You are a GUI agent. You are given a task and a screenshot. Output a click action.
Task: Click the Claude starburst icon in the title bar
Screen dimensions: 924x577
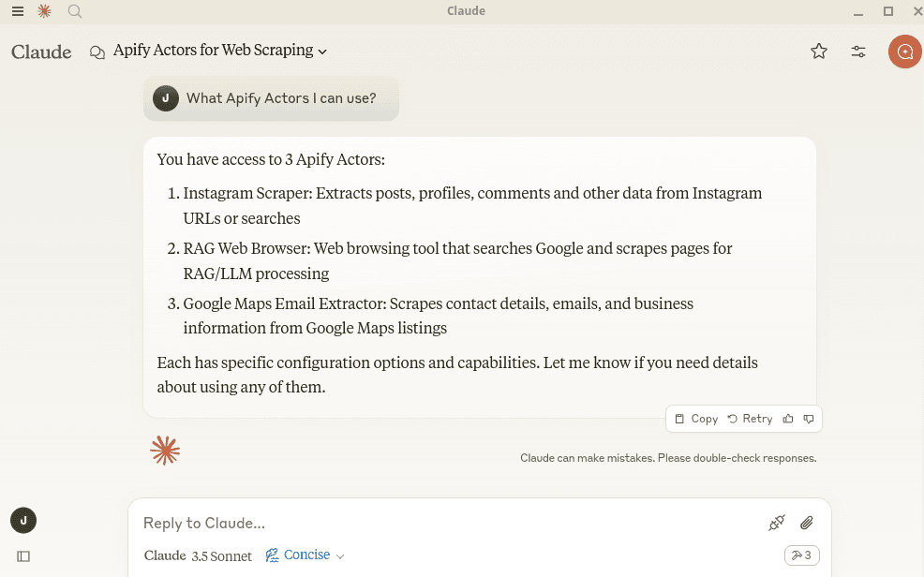(x=44, y=11)
